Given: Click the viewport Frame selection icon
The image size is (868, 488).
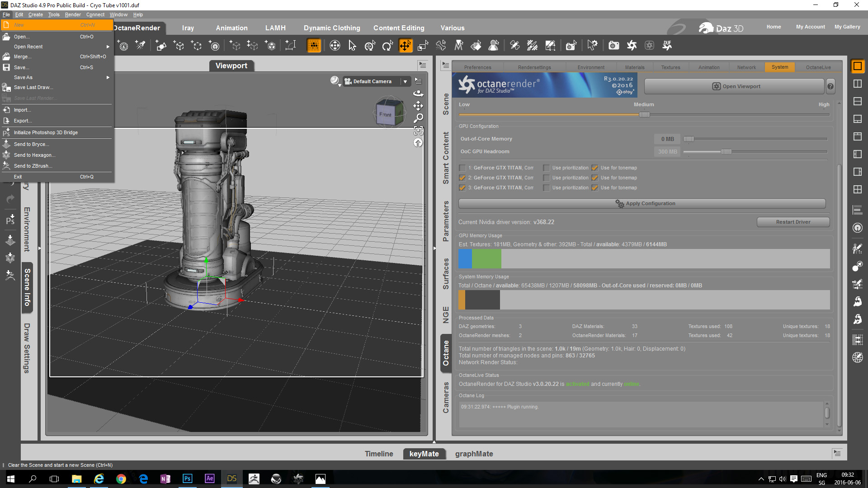Looking at the screenshot, I should (418, 131).
